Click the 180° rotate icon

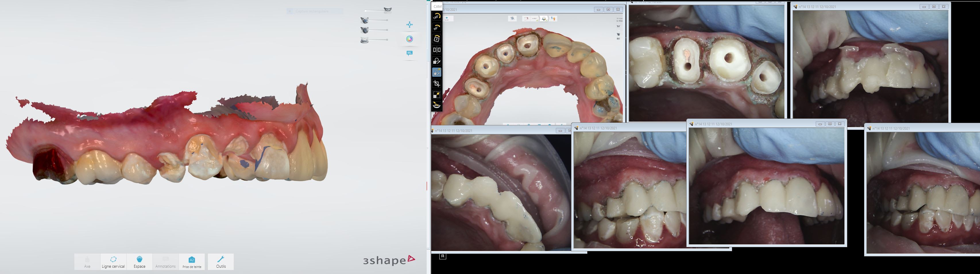pyautogui.click(x=436, y=16)
